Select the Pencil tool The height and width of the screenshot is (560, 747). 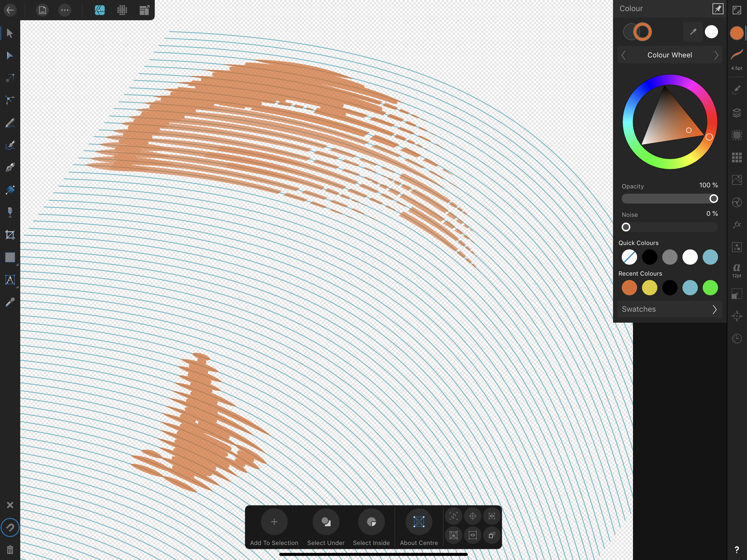(x=10, y=123)
